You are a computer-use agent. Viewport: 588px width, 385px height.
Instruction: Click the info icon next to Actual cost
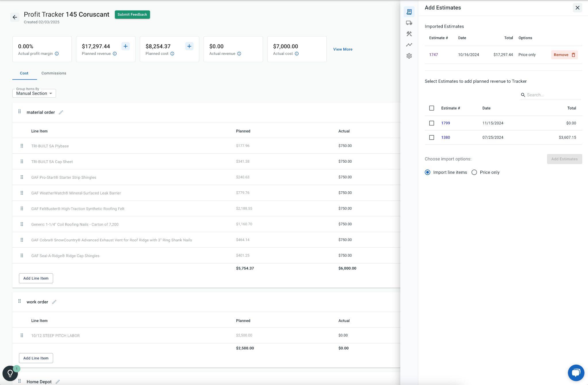297,54
